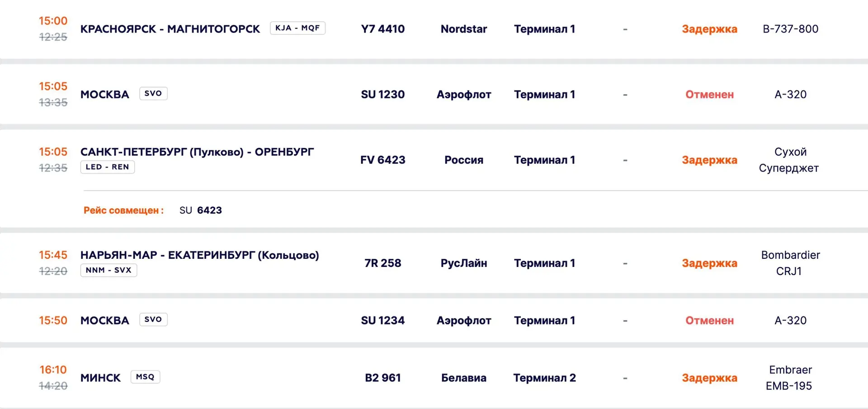
Task: Click the SVO badge for flight SU 1234
Action: coord(153,319)
